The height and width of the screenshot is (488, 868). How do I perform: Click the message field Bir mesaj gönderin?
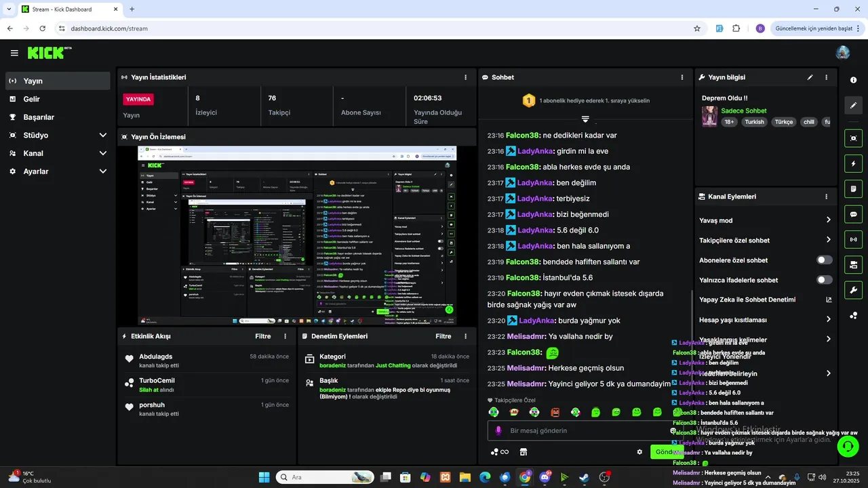click(x=587, y=430)
